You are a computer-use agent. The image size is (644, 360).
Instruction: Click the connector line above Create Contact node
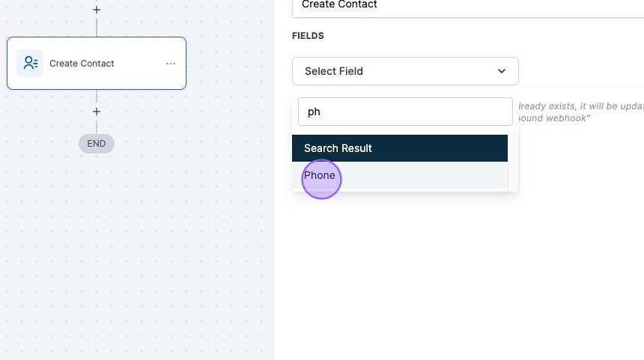(x=96, y=27)
